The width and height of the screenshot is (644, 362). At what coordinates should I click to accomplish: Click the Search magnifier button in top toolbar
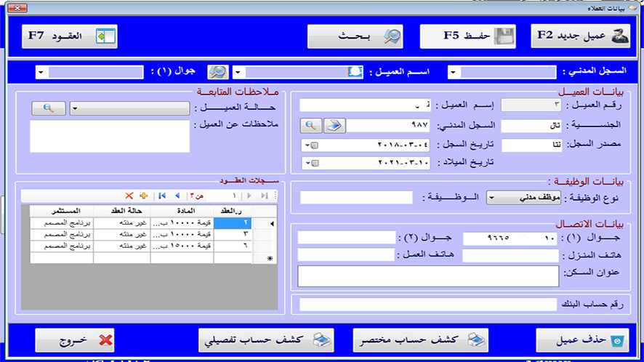[x=355, y=36]
